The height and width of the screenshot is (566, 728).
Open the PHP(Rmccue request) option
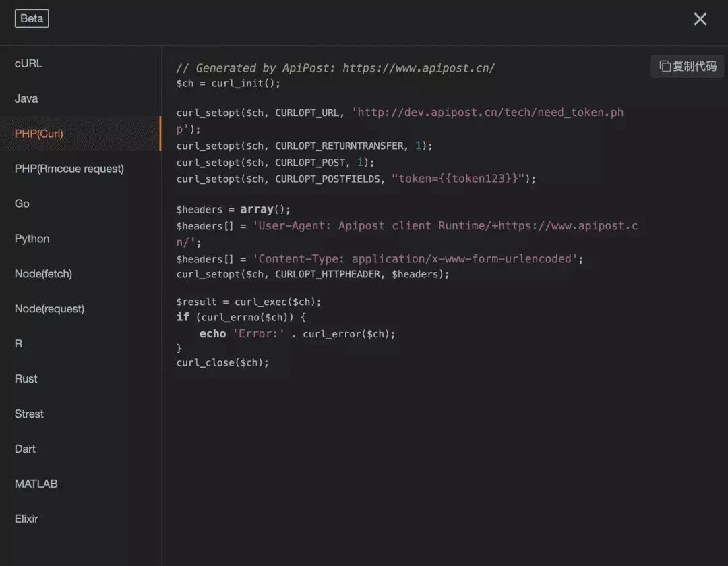pos(80,169)
